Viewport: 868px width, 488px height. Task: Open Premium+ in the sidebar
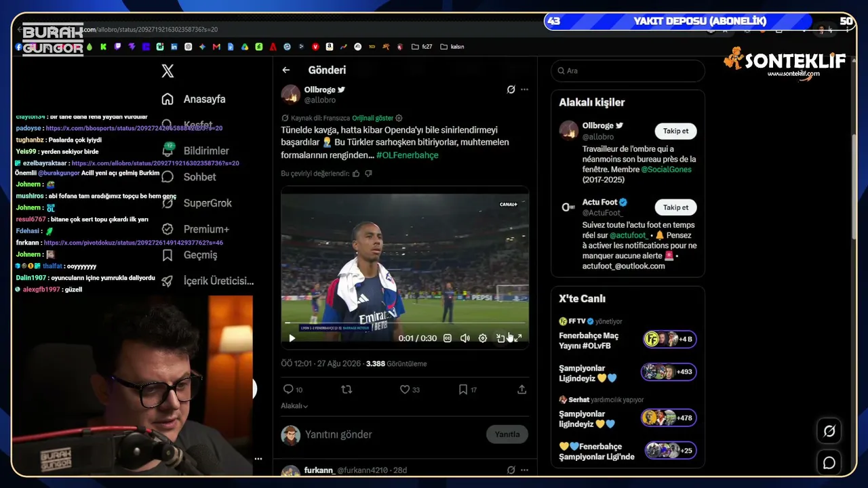coord(195,229)
